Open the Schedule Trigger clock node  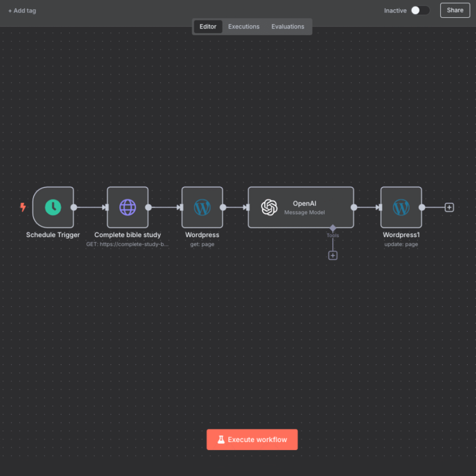53,207
